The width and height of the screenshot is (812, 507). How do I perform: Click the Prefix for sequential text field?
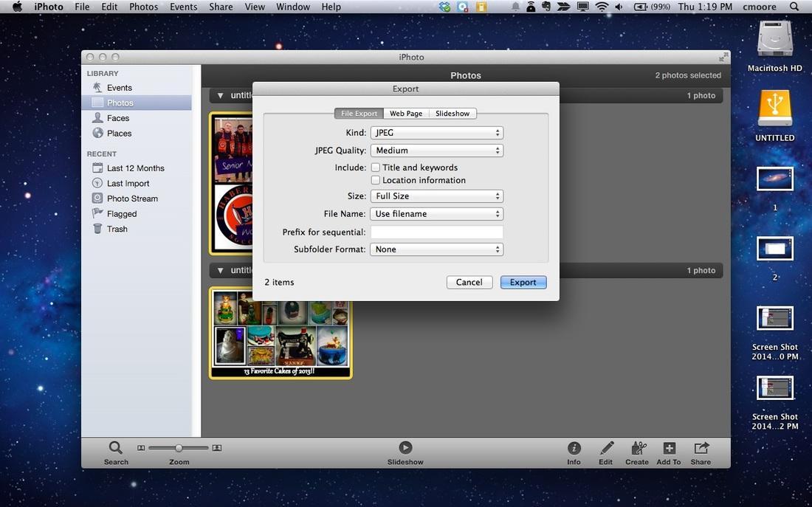[x=436, y=232]
